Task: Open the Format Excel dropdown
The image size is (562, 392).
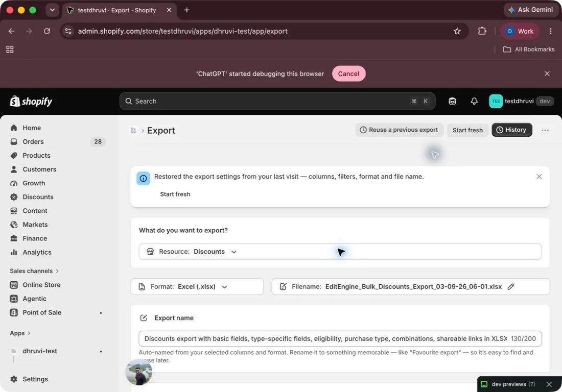Action: (197, 287)
